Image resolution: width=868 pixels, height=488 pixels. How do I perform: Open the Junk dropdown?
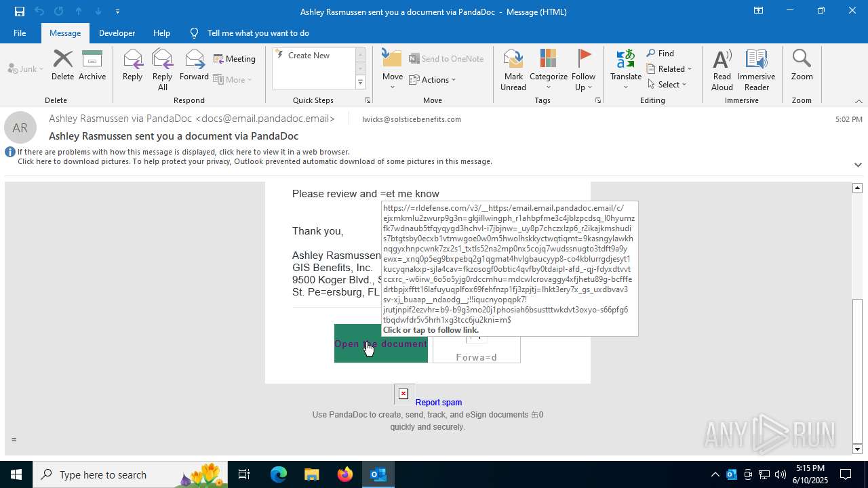coord(26,68)
